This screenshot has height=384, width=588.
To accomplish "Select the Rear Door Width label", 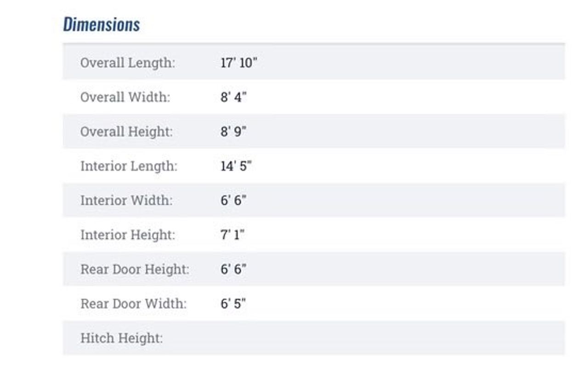I will [x=133, y=304].
